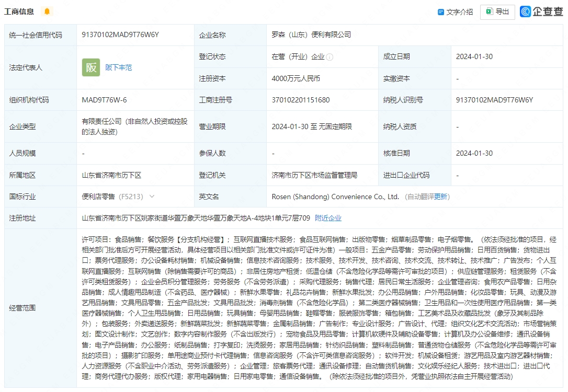
Task: Open the 文字介绍 text introduction link
Action: pyautogui.click(x=456, y=13)
